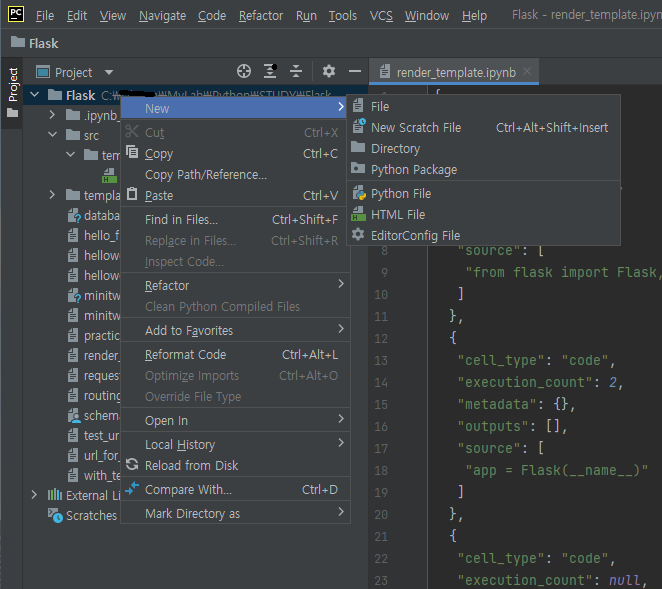Open the File menu

point(45,16)
